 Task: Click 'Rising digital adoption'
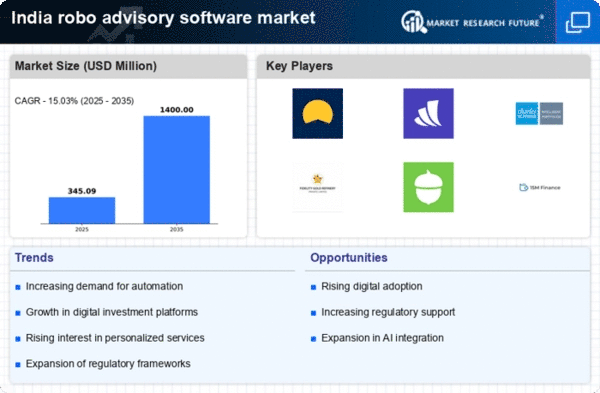pyautogui.click(x=372, y=286)
